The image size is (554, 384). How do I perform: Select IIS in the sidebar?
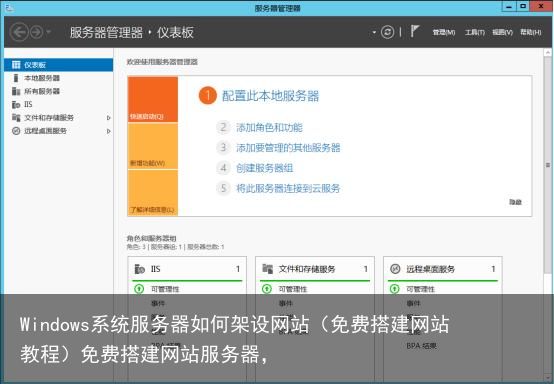pos(59,104)
